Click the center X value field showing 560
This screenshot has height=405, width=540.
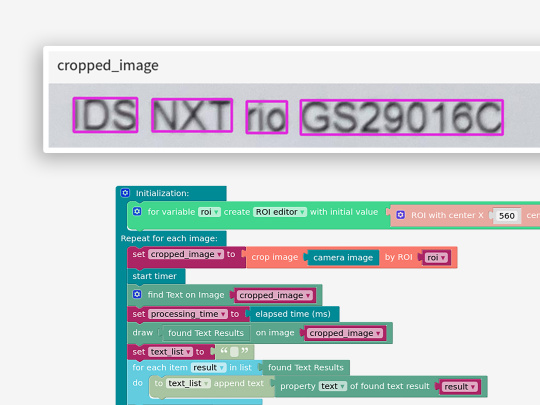pyautogui.click(x=507, y=216)
